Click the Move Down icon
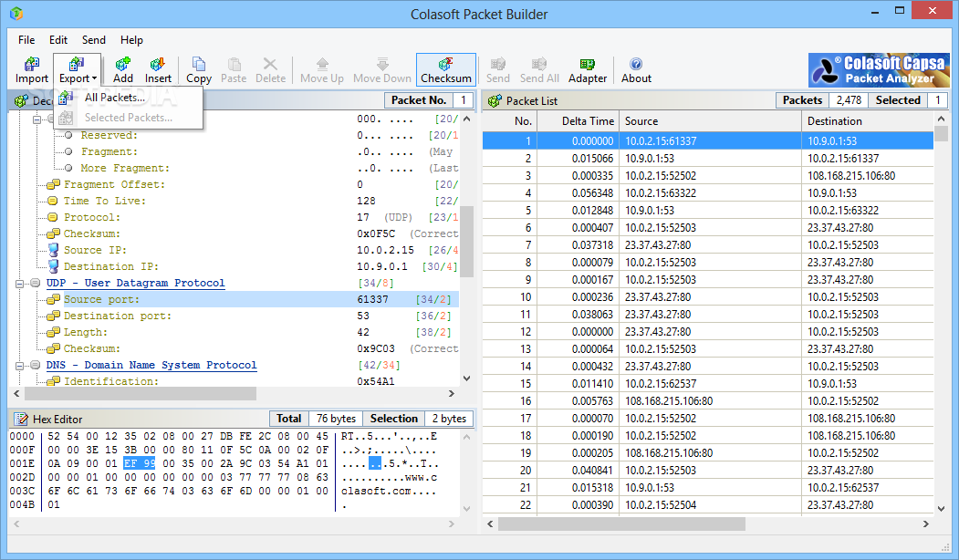The height and width of the screenshot is (560, 959). (382, 70)
